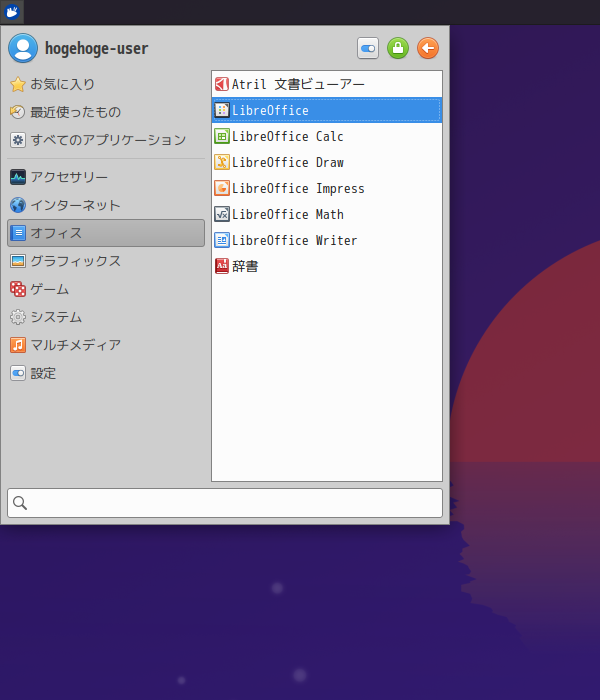Click the お気に入り star icon

(18, 84)
